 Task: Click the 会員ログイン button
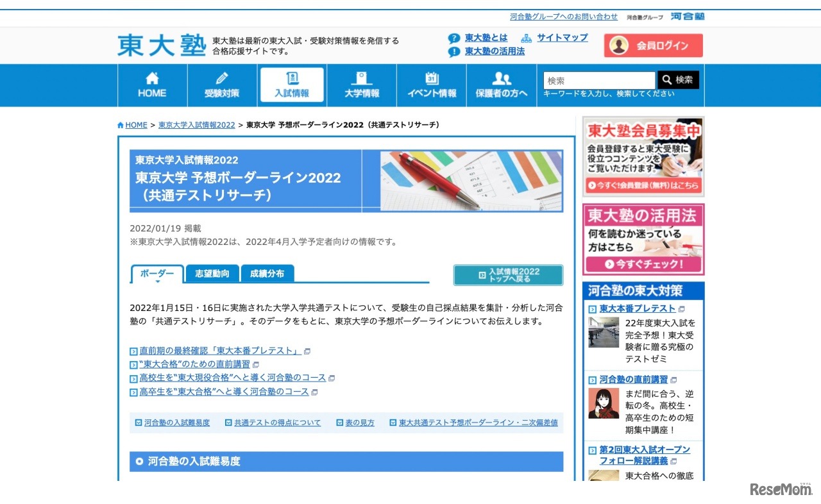pos(654,46)
